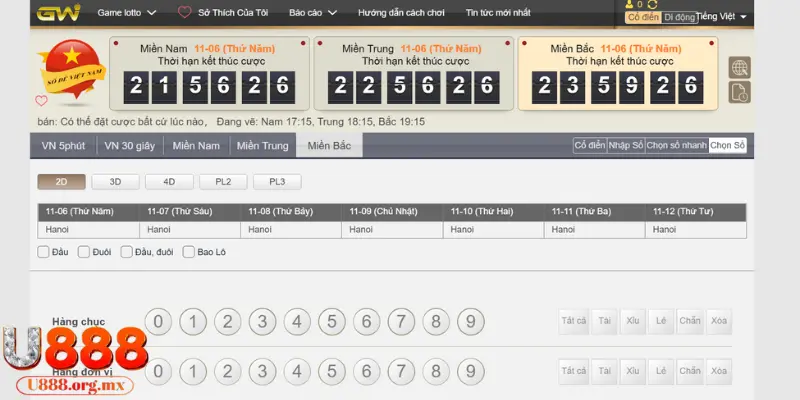Click Hanoi under 11-09 (Chủ Nhật)
800x400 pixels.
392,230
